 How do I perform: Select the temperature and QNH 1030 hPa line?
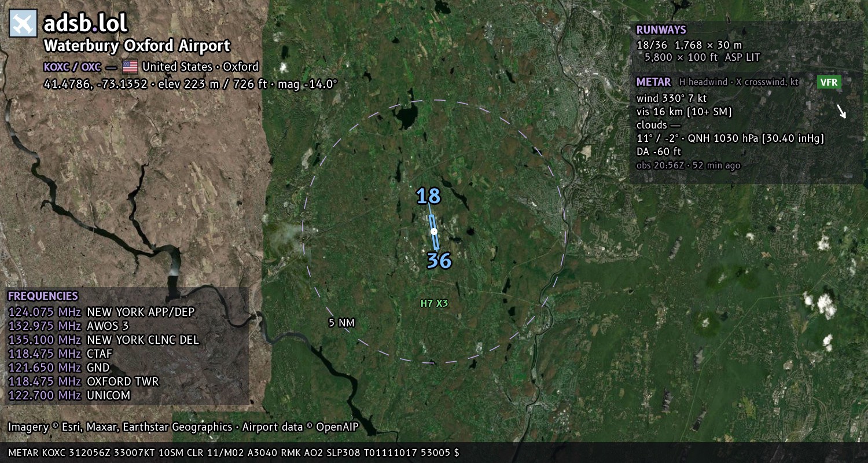pos(730,138)
